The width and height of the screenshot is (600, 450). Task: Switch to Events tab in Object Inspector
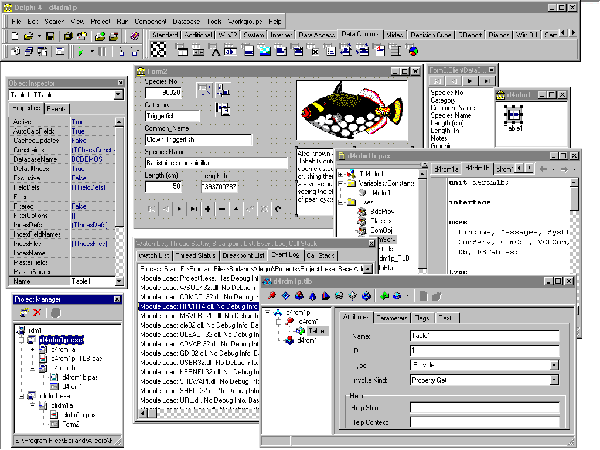point(57,107)
